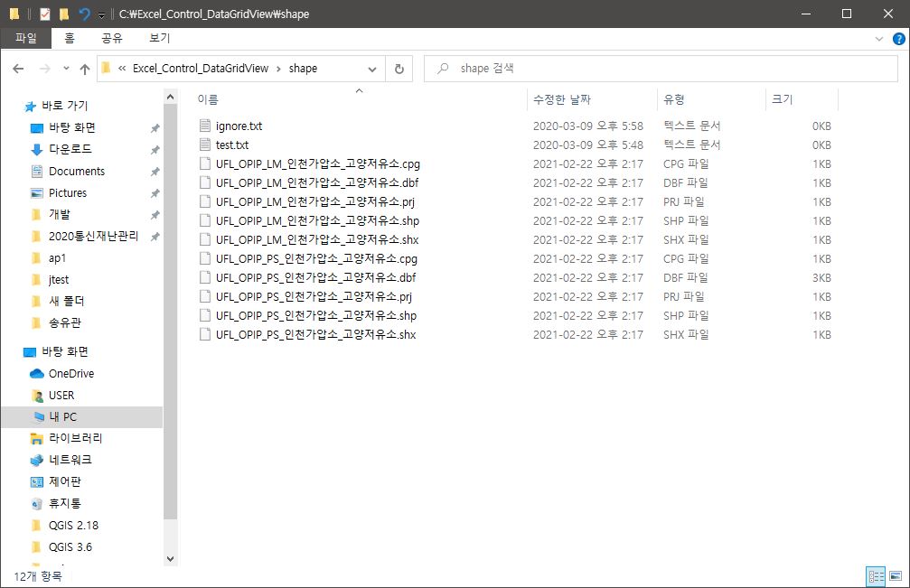Open the address bar history dropdown
This screenshot has width=910, height=588.
tap(371, 68)
